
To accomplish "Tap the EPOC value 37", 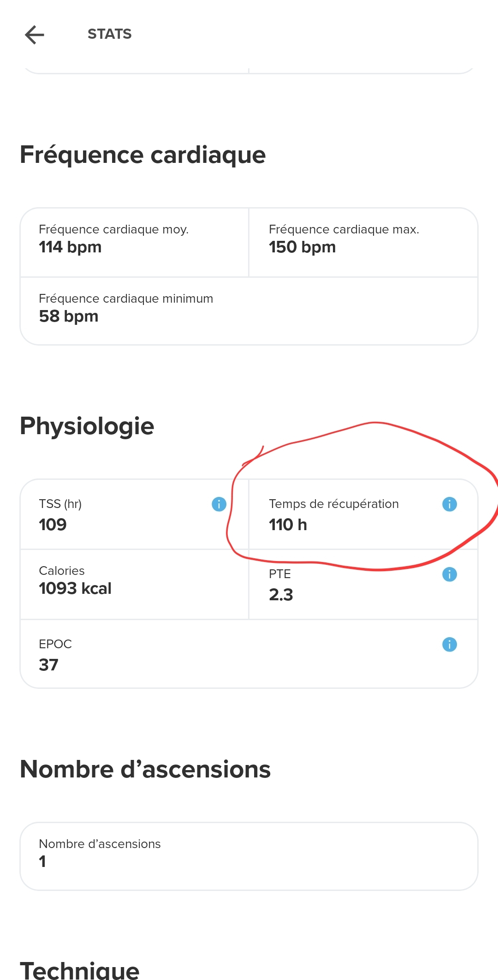I will (48, 665).
